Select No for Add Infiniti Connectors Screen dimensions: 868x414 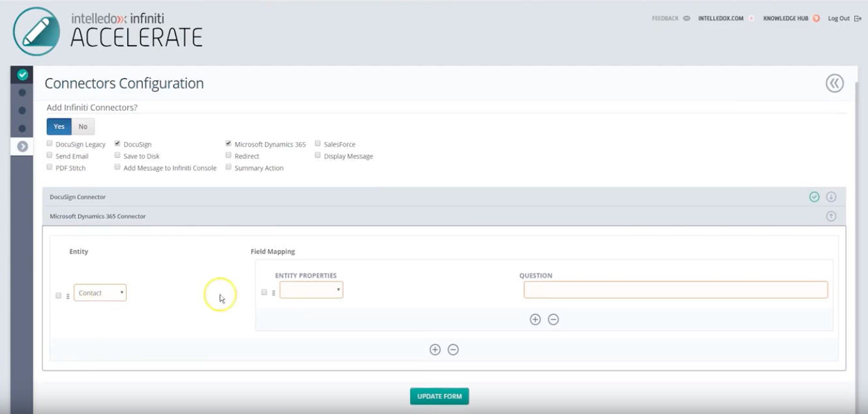tap(83, 126)
